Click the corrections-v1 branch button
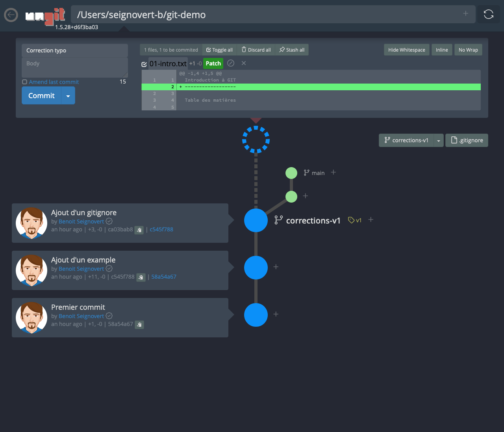 click(x=406, y=140)
